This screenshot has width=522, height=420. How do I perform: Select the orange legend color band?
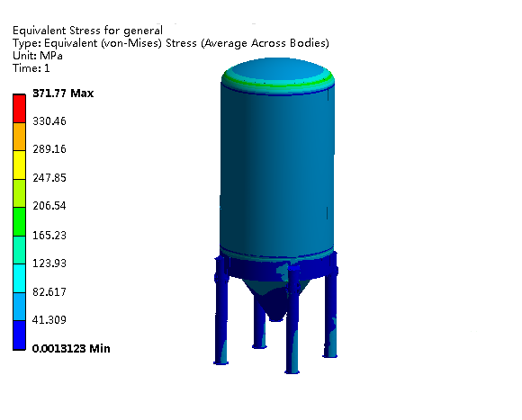point(19,137)
